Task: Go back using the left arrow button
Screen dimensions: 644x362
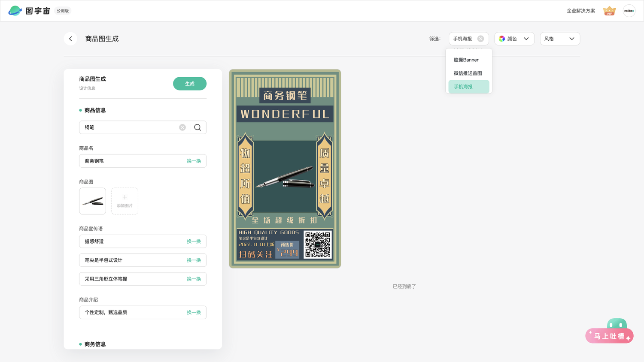Action: tap(70, 39)
